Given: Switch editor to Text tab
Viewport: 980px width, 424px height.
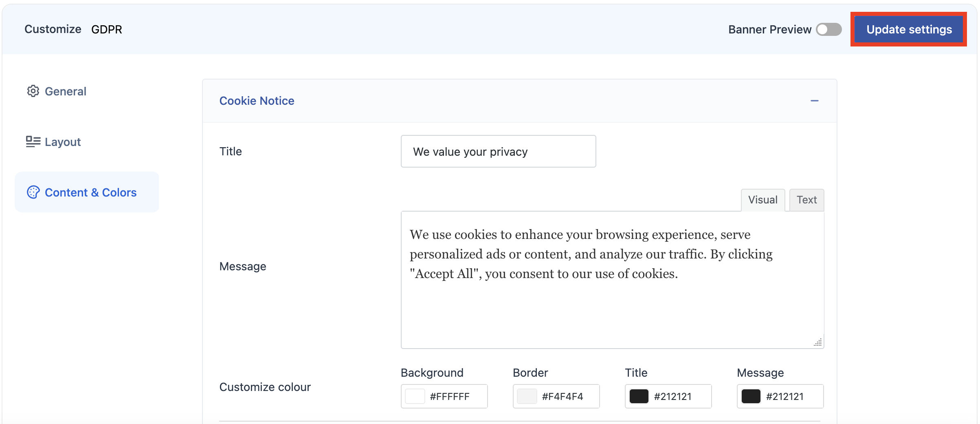Looking at the screenshot, I should [x=806, y=200].
